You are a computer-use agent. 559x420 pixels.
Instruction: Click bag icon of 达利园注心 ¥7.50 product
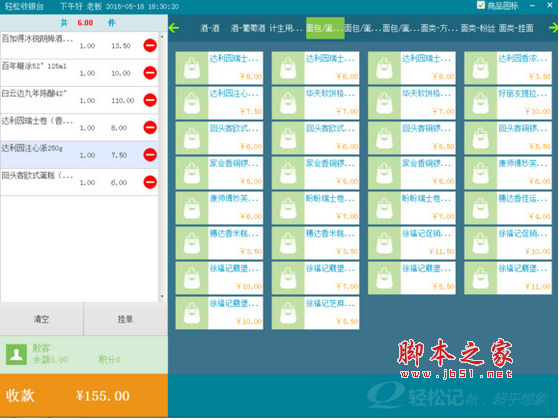click(x=192, y=103)
